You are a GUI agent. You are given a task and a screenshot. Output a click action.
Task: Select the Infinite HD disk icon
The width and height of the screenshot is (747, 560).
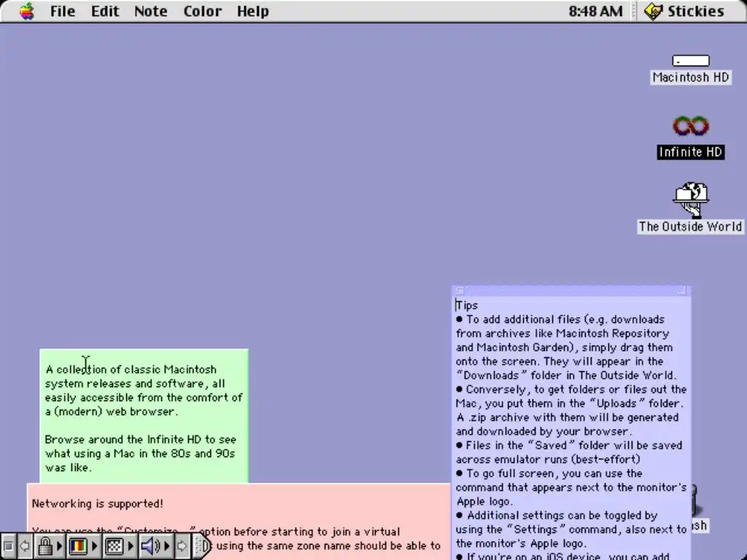pyautogui.click(x=691, y=125)
